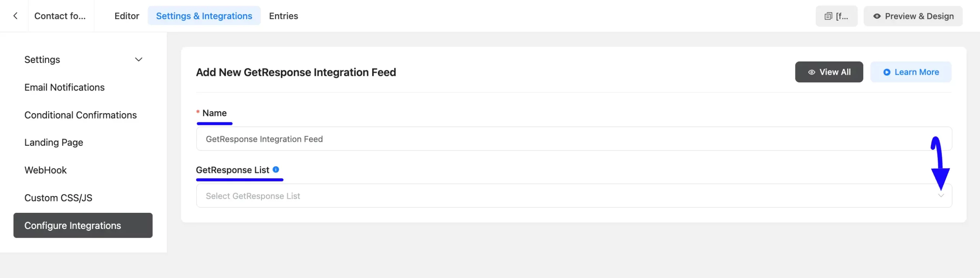
Task: Click the Contact form title
Action: (60, 16)
